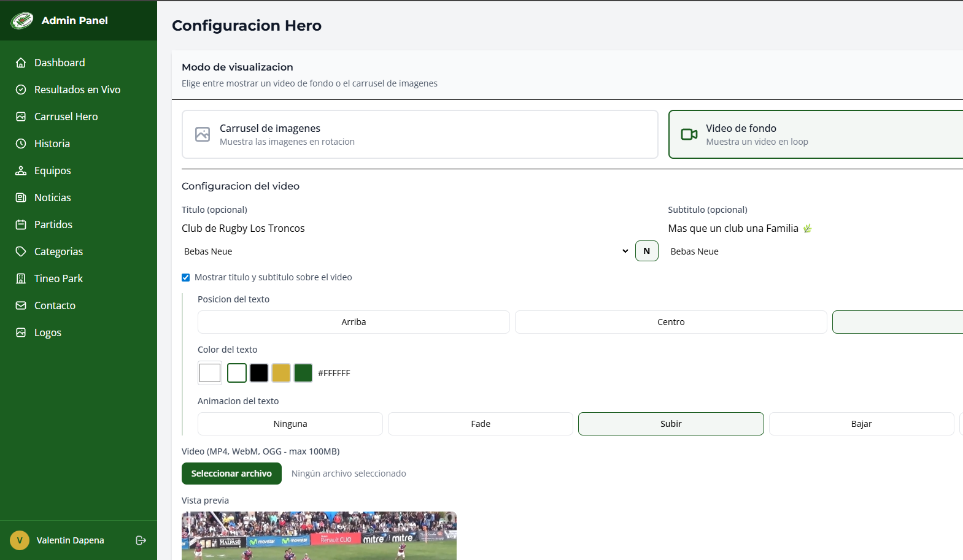Pick the black text color swatch
Viewport: 963px width, 560px height.
coord(259,373)
